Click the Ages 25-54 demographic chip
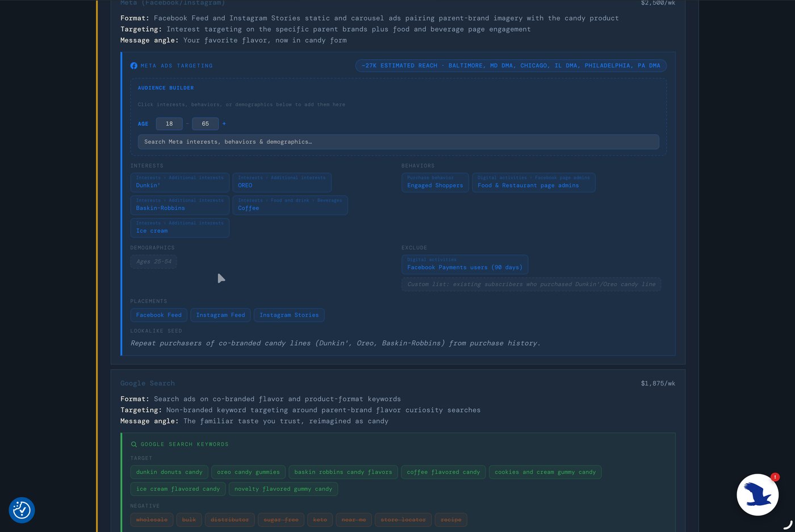Screen dimensions: 795x532 [153, 262]
